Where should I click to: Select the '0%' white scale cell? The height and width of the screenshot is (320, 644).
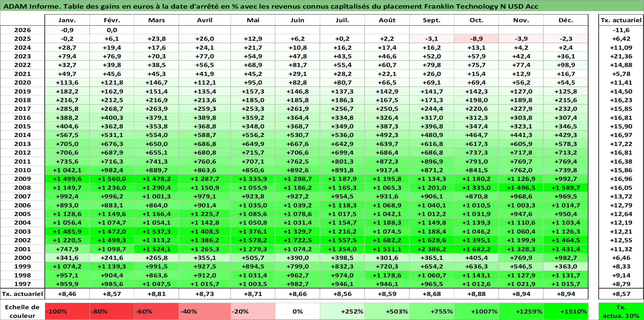point(298,311)
